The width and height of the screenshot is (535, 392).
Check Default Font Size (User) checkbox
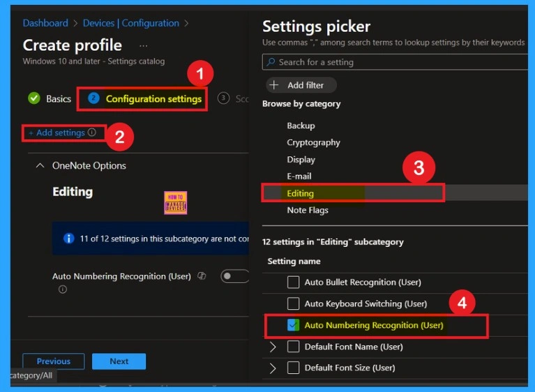[x=293, y=368]
